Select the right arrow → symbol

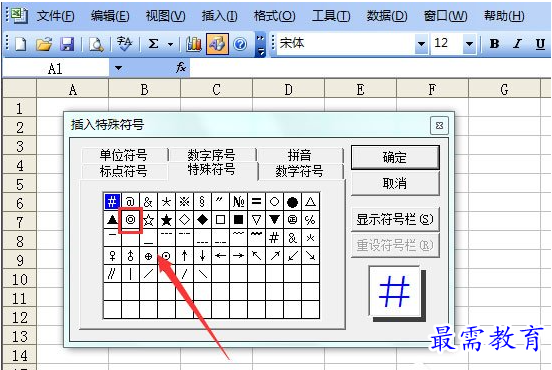coord(238,256)
